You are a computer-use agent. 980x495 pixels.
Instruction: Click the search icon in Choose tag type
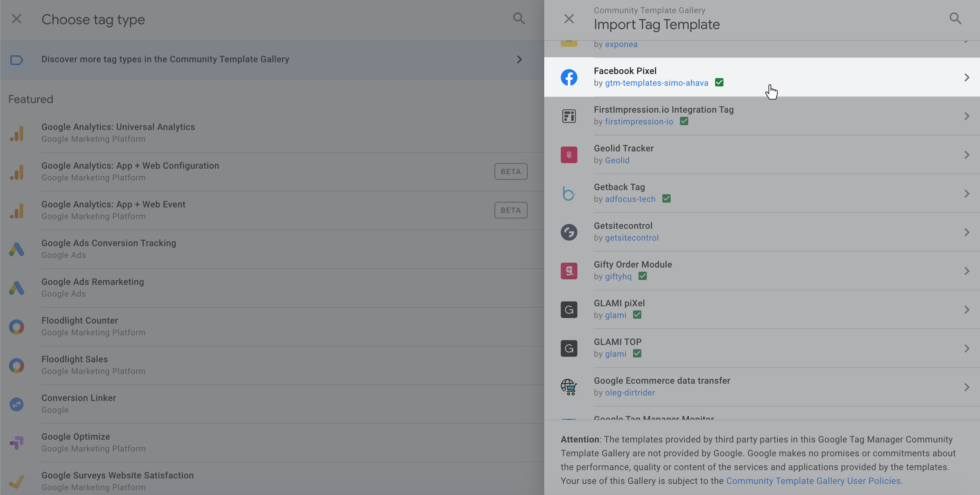[519, 19]
